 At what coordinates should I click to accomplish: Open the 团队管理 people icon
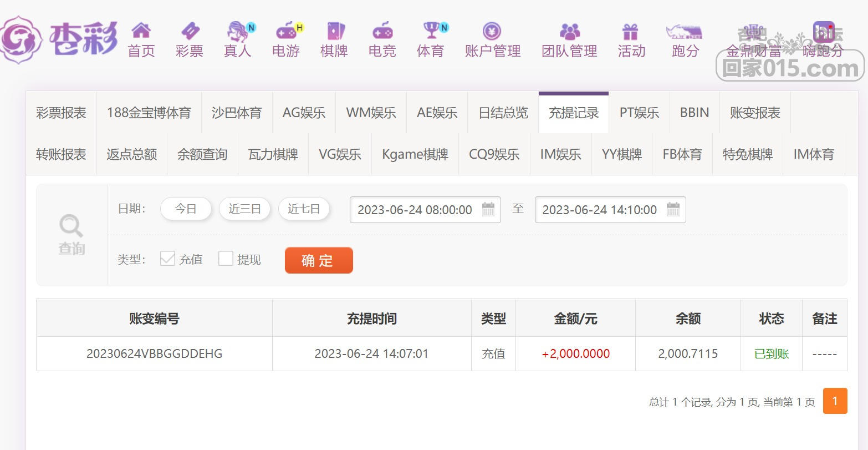[x=569, y=31]
